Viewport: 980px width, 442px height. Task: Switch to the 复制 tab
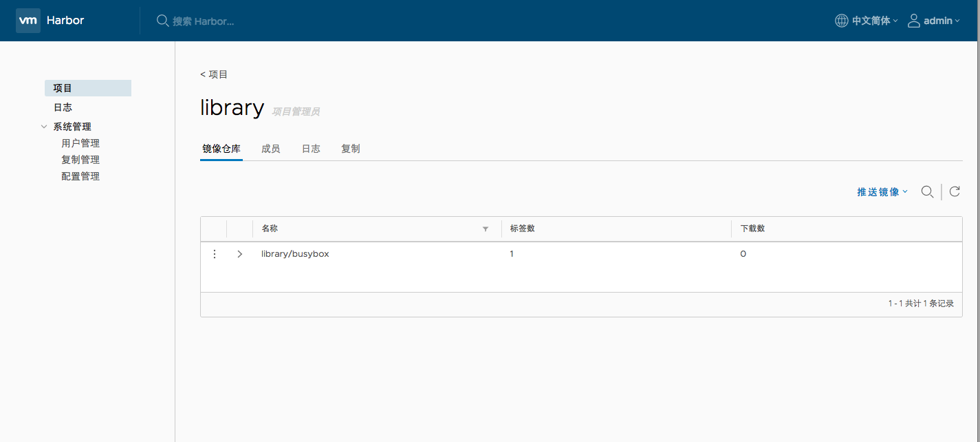351,149
